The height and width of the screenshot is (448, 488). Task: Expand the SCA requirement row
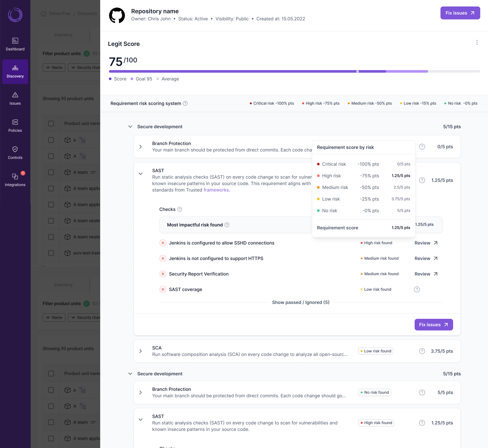click(140, 351)
